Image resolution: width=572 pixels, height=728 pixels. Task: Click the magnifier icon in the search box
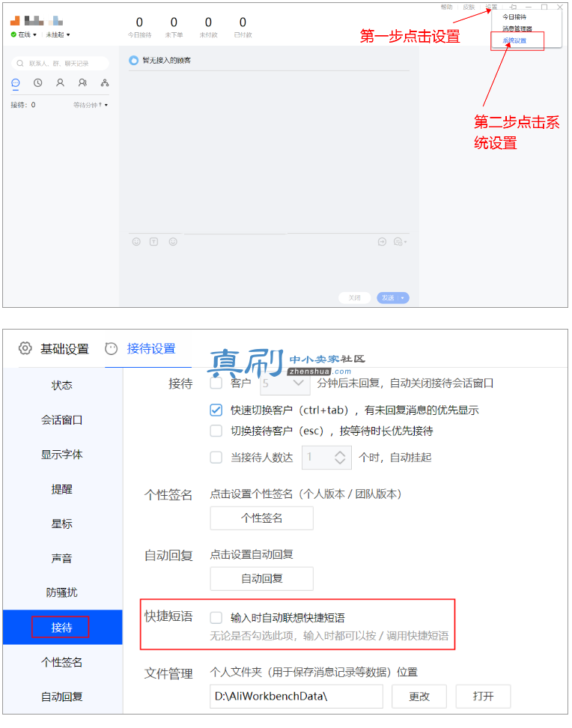(x=20, y=63)
